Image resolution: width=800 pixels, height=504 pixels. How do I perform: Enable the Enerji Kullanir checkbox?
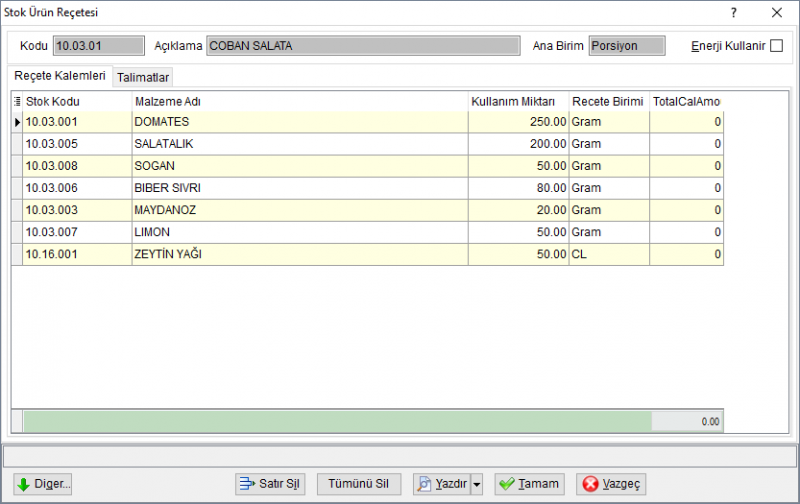(x=777, y=45)
